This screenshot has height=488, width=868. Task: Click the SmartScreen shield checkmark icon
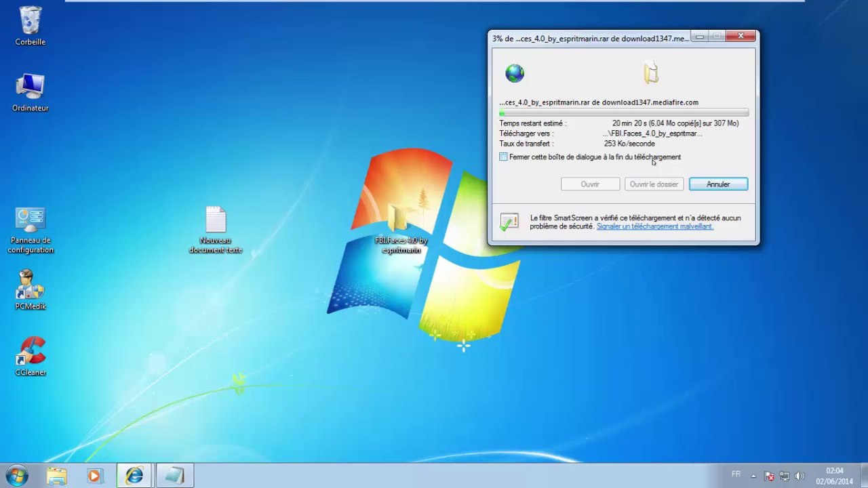click(509, 222)
